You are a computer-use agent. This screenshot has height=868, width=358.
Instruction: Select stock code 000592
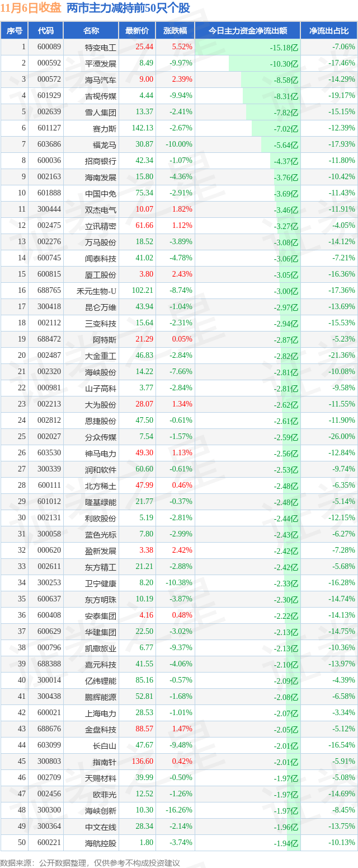[x=49, y=63]
